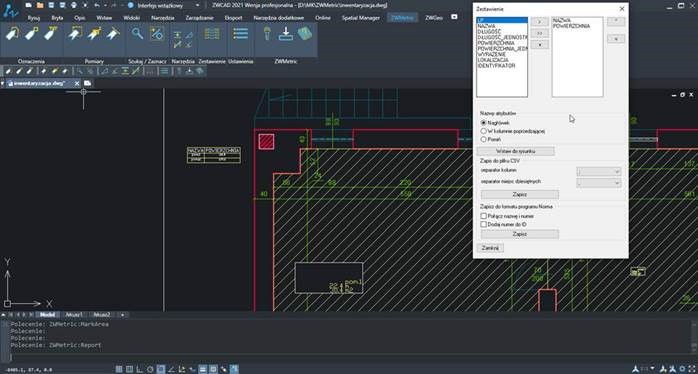This screenshot has height=374, width=698.
Task: Click the orange open-folder icon in quick access bar
Action: tap(40, 5)
